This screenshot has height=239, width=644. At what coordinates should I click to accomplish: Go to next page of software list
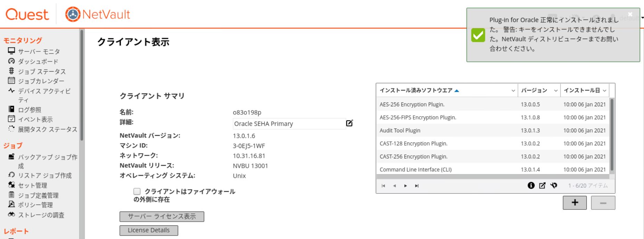[x=405, y=186]
